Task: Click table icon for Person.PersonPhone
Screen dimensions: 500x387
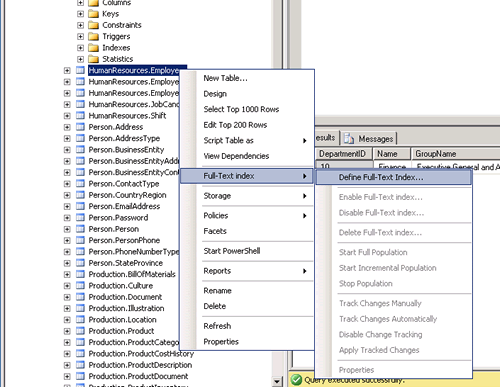Action: pos(80,240)
